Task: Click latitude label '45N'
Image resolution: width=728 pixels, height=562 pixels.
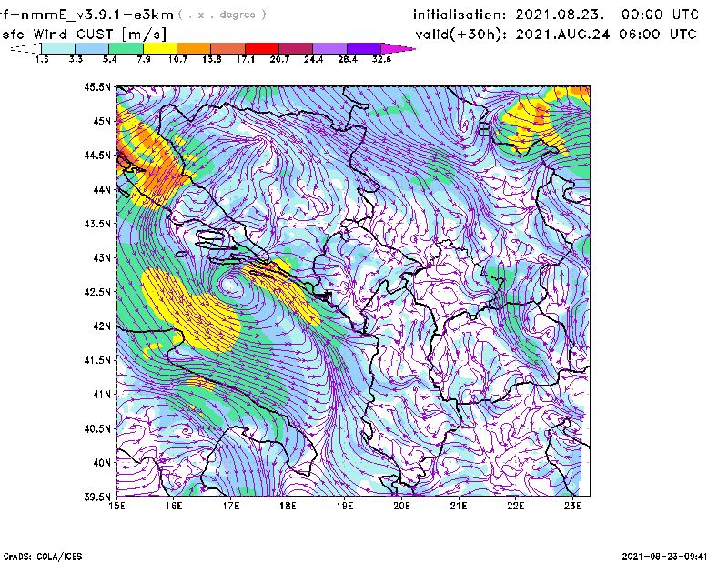Action: pos(102,121)
